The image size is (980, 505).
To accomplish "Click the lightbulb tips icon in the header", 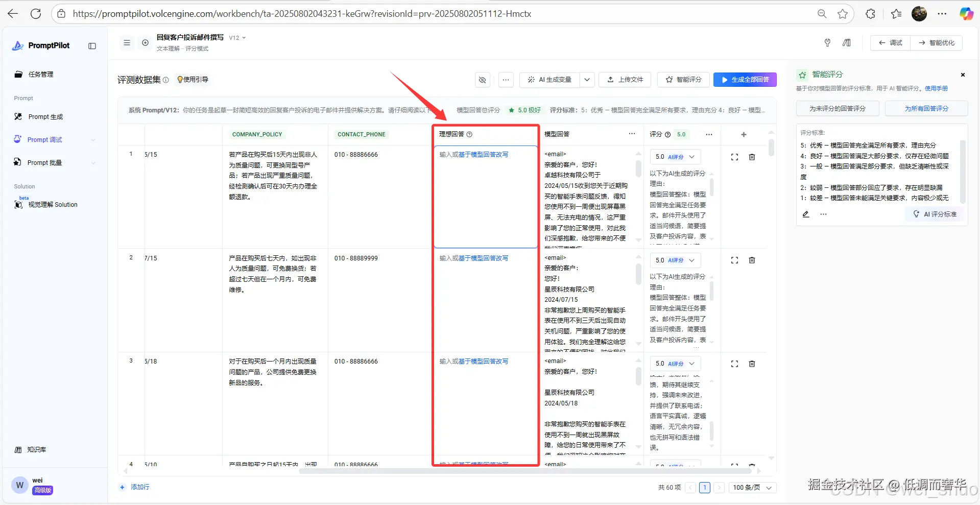I will point(827,43).
